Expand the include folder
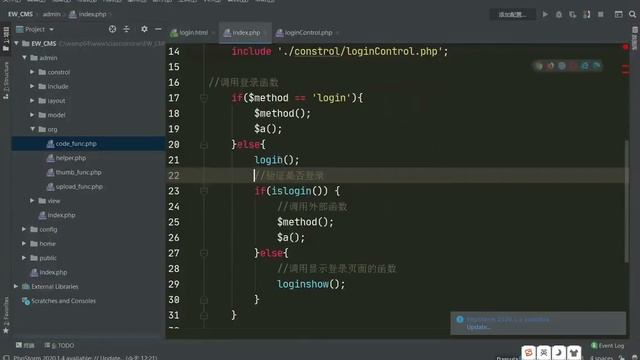 click(32, 86)
